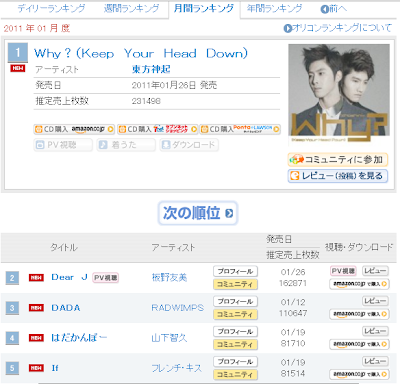Screen dimensions: 400x384
Task: Open レビュー for Dear J
Action: point(375,271)
